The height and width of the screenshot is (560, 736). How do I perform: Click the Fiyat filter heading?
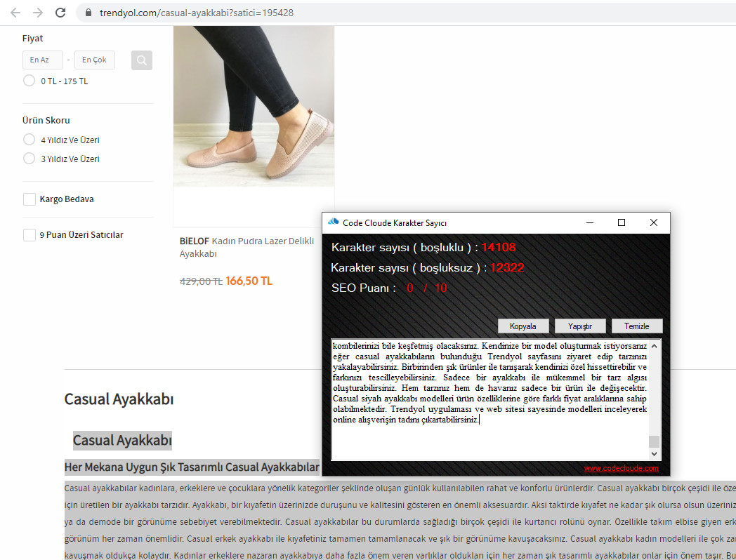(x=32, y=39)
